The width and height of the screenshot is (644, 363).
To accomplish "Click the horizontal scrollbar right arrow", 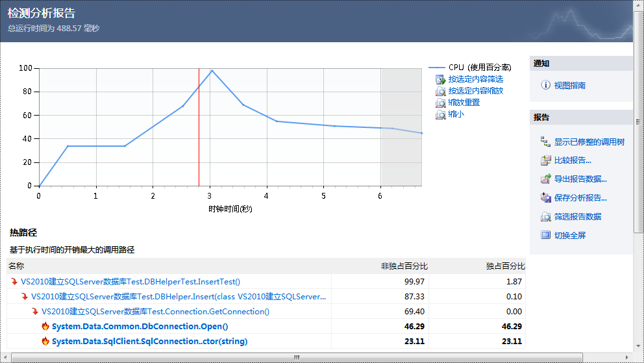I will point(627,357).
